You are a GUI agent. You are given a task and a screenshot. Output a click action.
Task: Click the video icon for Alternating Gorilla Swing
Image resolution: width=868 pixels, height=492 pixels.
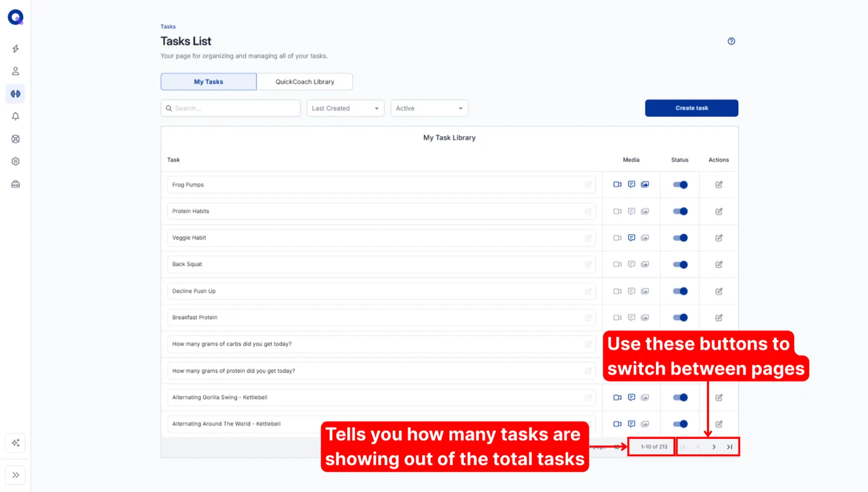(617, 398)
